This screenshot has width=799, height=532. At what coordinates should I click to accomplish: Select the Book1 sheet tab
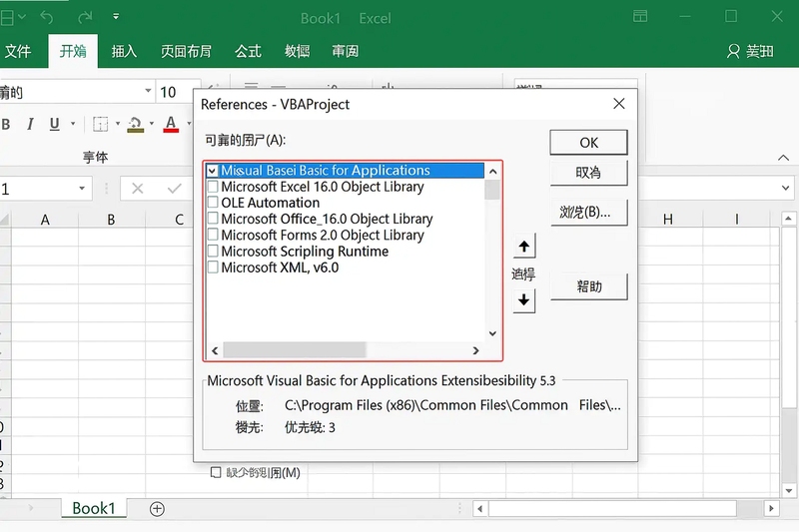(94, 508)
